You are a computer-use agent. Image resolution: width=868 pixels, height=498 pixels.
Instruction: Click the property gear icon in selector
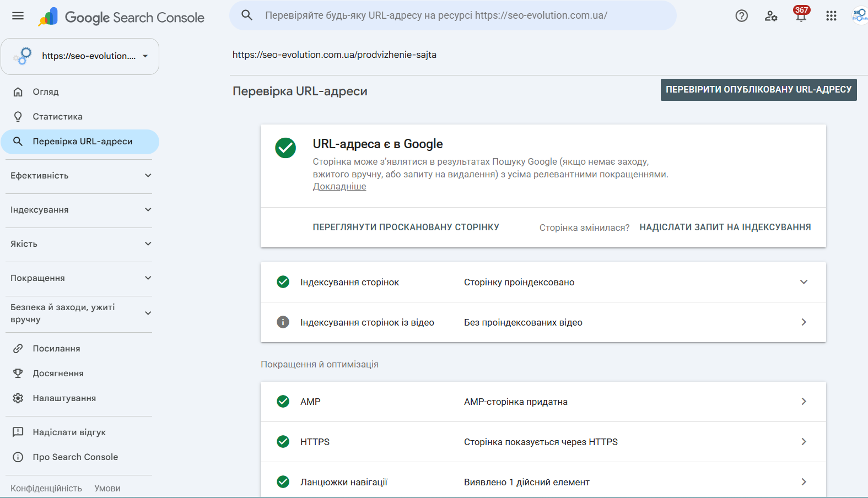(x=23, y=56)
